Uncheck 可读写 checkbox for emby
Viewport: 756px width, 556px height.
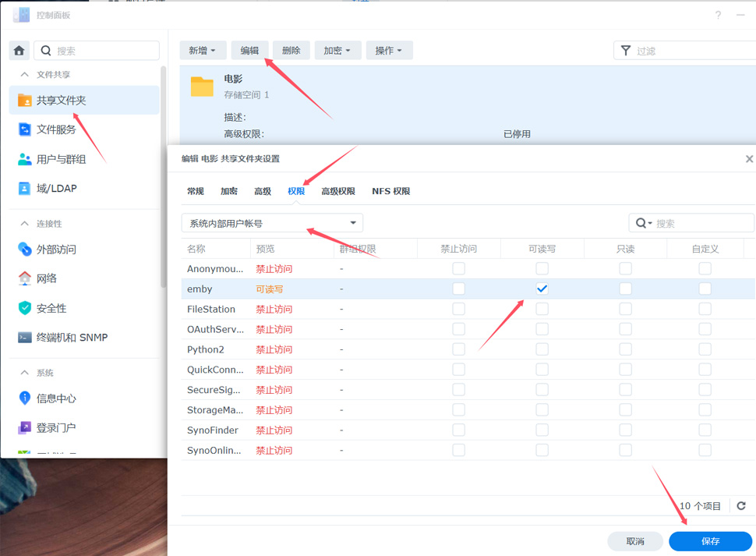click(542, 289)
